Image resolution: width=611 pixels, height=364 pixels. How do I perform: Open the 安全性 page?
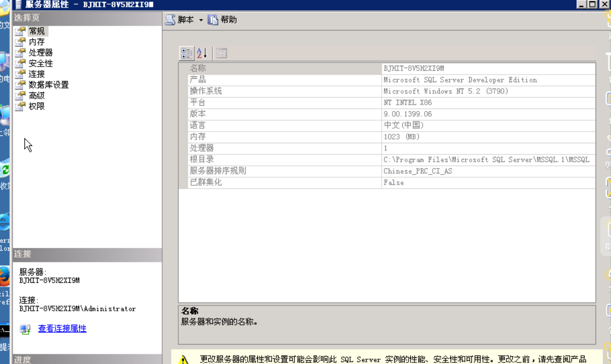pos(40,63)
